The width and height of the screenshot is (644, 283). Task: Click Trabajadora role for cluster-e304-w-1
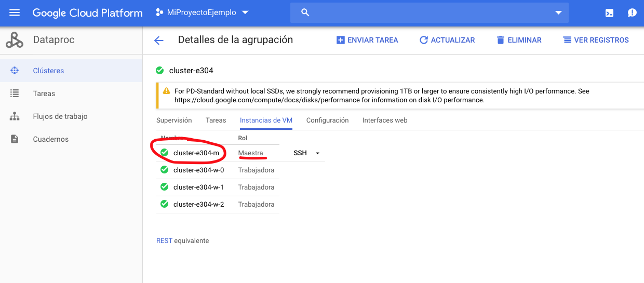[256, 187]
